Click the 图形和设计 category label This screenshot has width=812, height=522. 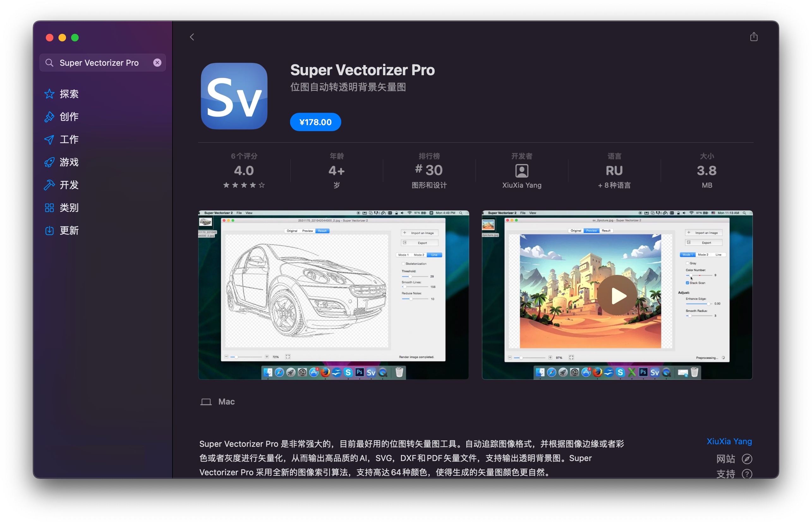[x=429, y=185]
